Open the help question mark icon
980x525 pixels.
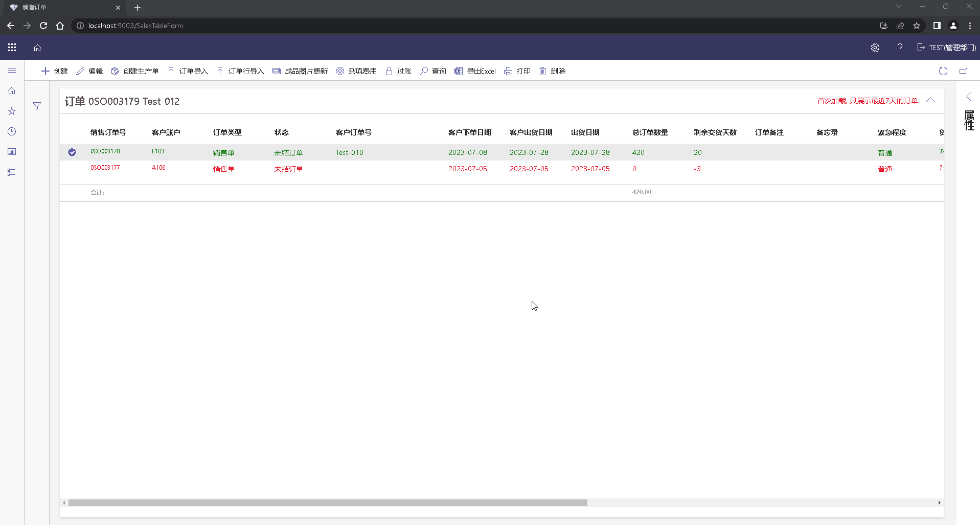tap(900, 48)
